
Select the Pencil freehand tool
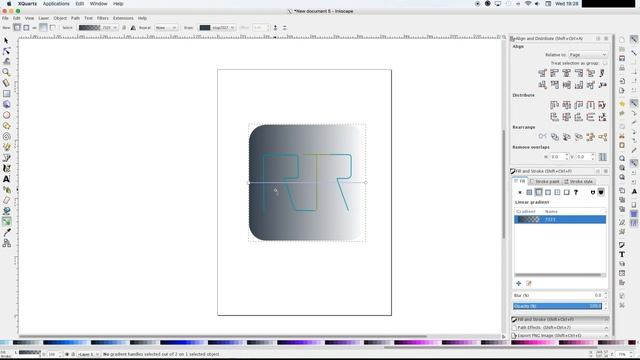6,147
